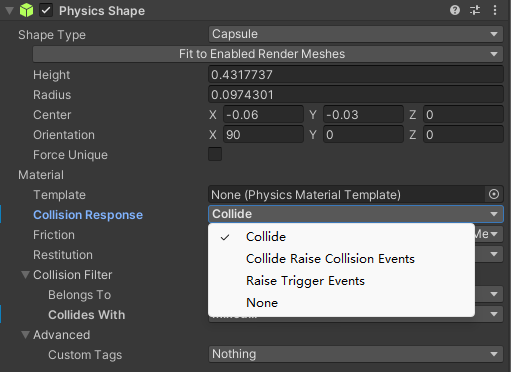Choose Collide Raise Collision Events option
This screenshot has height=372, width=511.
pos(330,259)
